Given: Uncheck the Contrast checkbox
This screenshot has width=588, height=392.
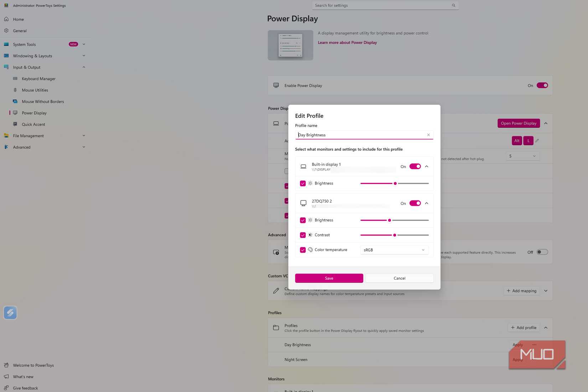Looking at the screenshot, I should pos(303,235).
